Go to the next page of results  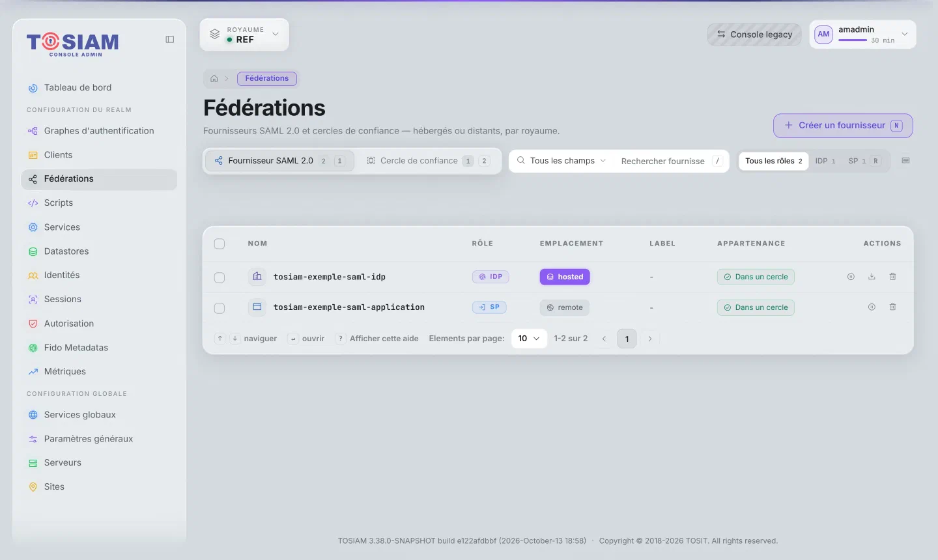(649, 339)
